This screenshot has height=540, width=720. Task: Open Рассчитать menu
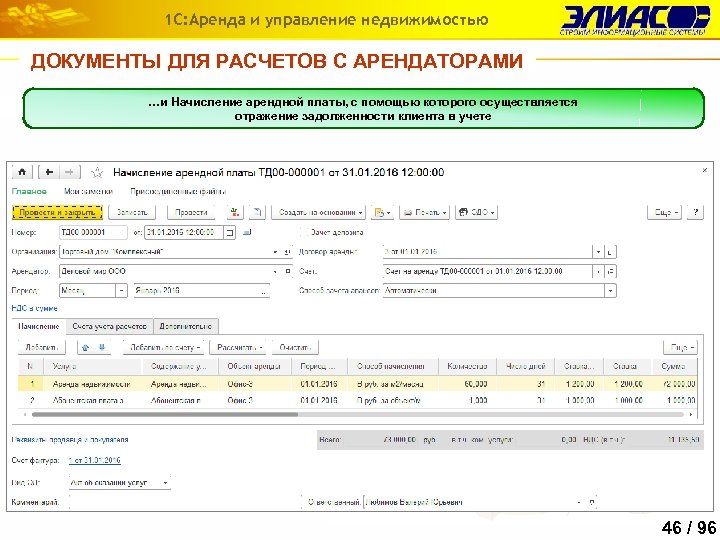[x=239, y=348]
